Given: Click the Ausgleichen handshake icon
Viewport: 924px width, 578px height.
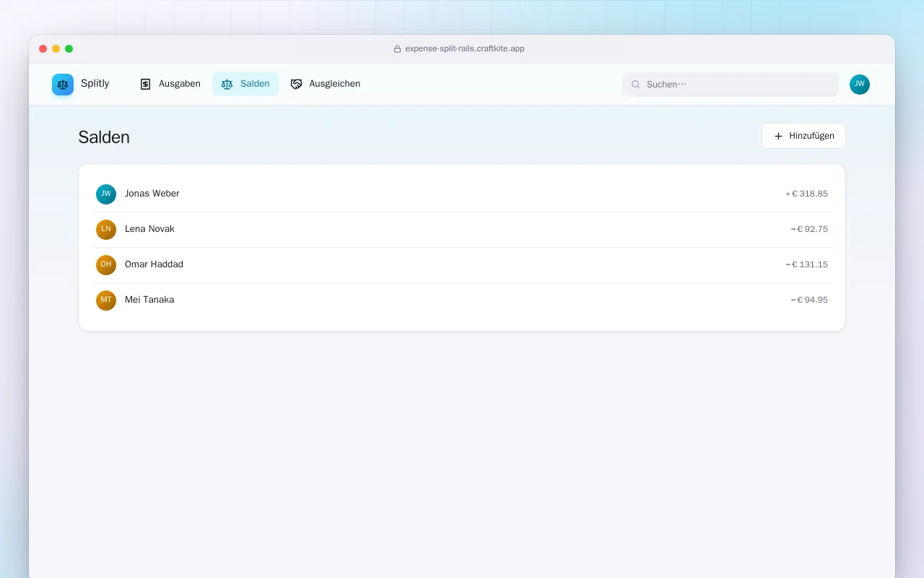Looking at the screenshot, I should (296, 84).
